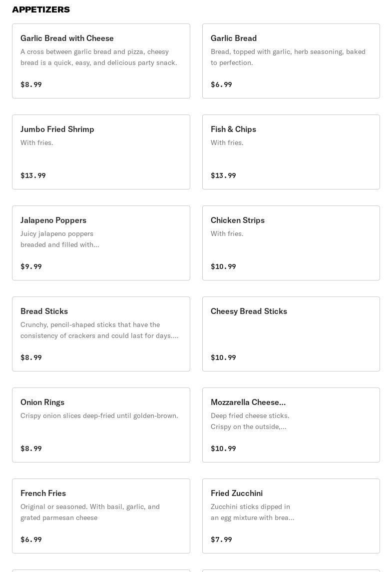Click the Onion Rings description text
Screen dimensions: 392x572
pos(99,415)
